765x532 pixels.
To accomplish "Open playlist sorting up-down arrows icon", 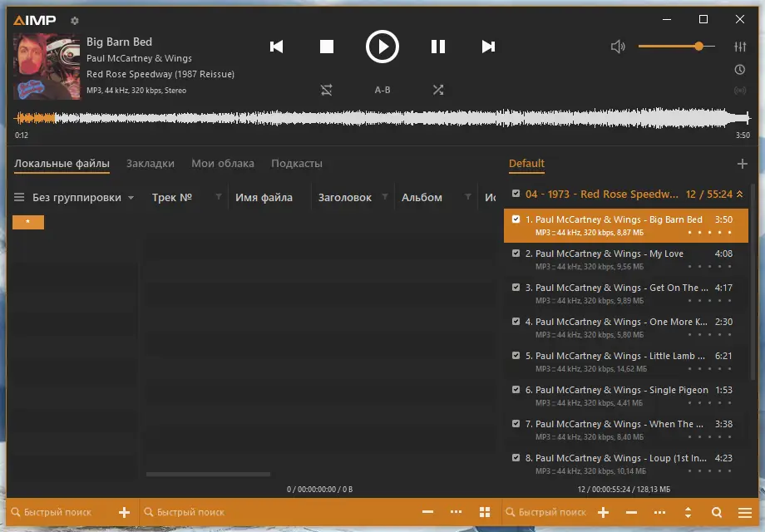I will (688, 512).
